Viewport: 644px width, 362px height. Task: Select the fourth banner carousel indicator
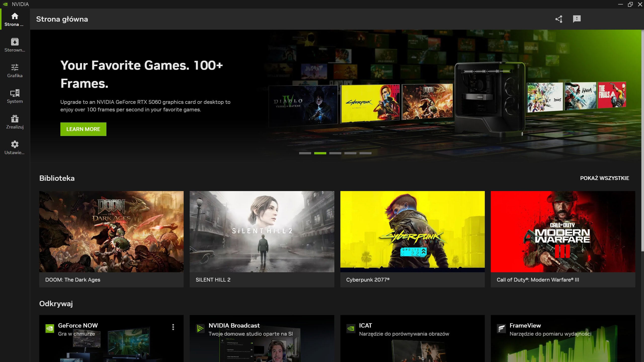[x=350, y=153]
